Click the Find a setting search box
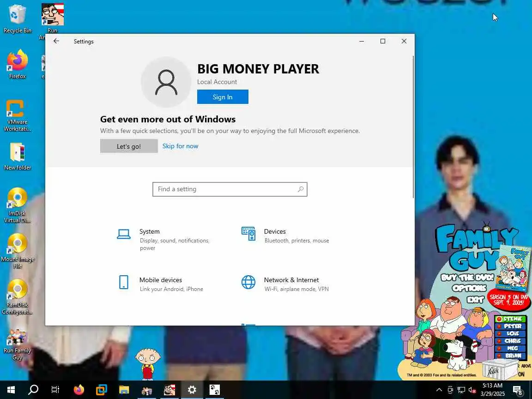The height and width of the screenshot is (399, 532). [230, 189]
